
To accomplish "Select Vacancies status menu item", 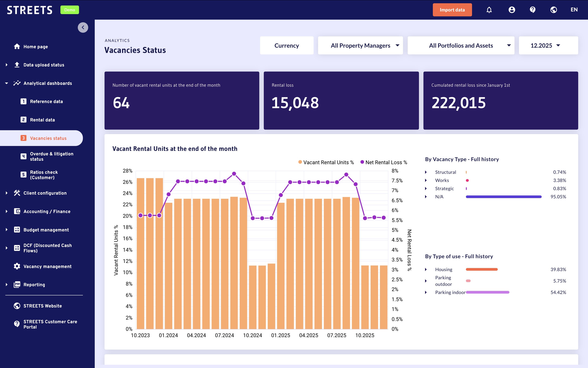I will click(41, 138).
